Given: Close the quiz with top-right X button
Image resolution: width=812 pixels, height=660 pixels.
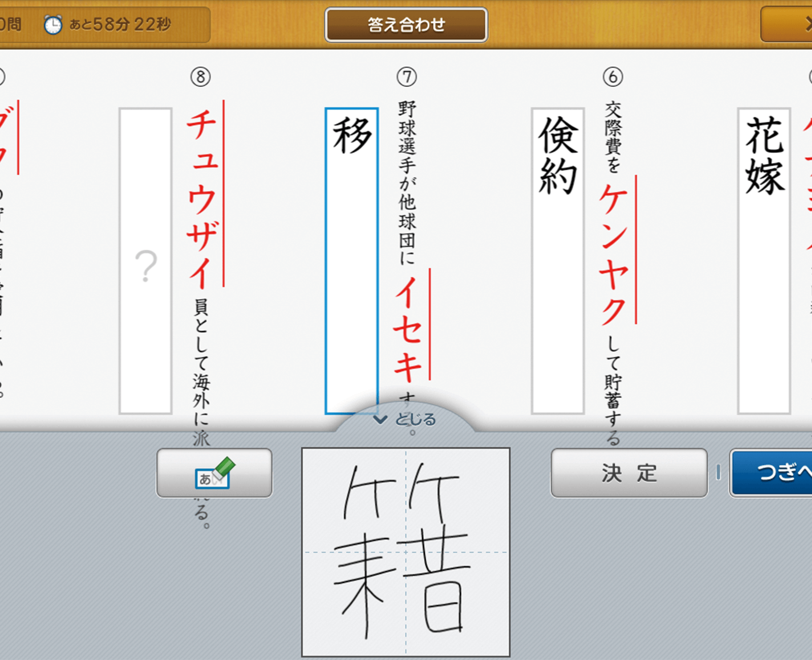Looking at the screenshot, I should (804, 24).
